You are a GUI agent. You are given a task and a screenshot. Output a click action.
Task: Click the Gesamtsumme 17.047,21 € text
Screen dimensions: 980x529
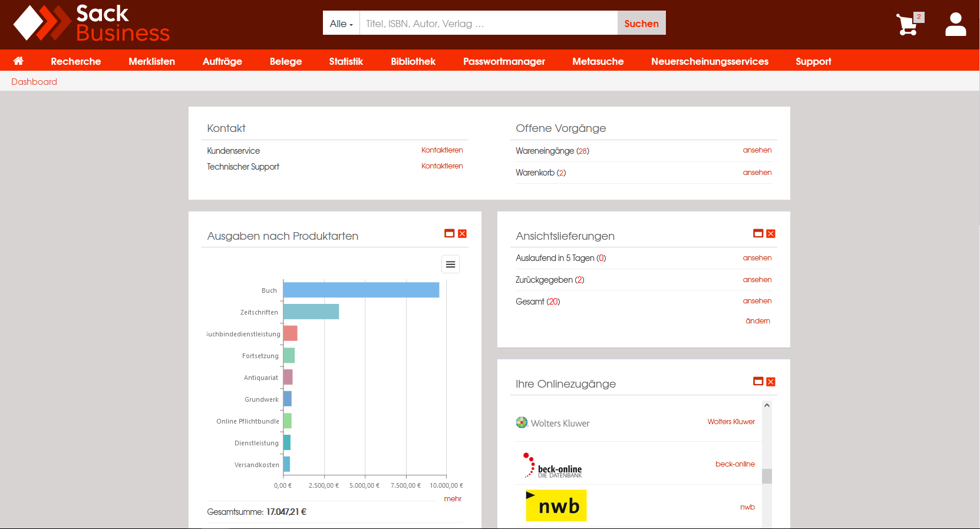click(256, 512)
